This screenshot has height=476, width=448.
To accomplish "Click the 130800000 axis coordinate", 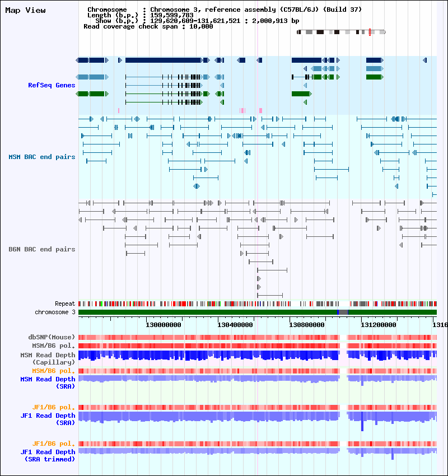I will pos(306,325).
